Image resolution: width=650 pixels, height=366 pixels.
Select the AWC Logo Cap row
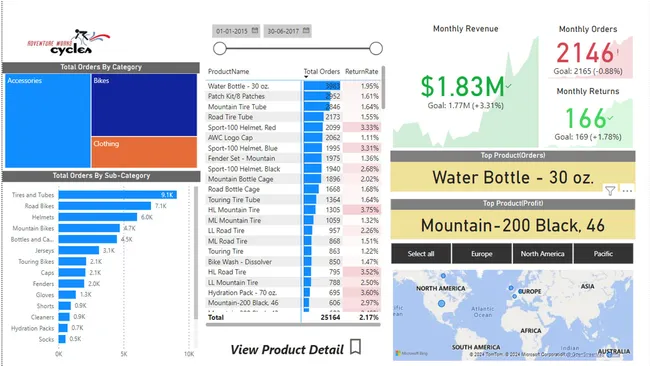click(293, 138)
